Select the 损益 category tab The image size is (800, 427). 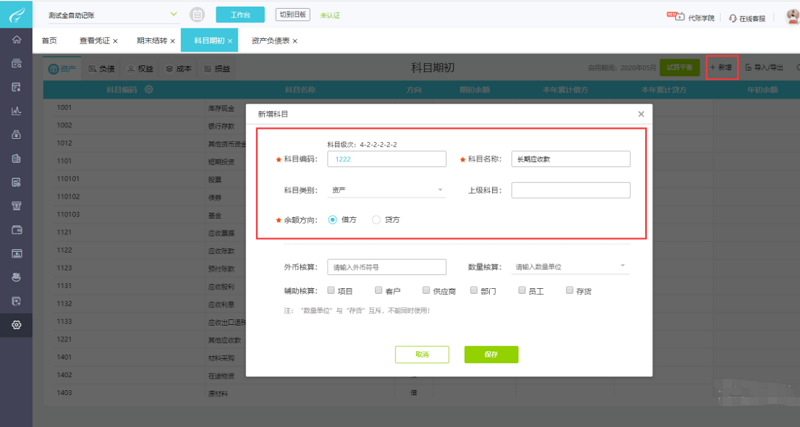click(217, 68)
